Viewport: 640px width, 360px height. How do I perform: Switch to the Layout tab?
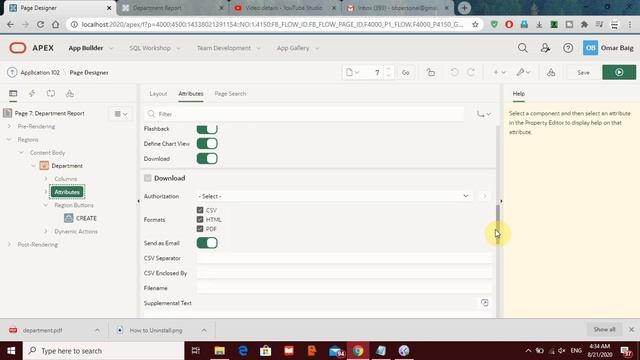(x=158, y=93)
